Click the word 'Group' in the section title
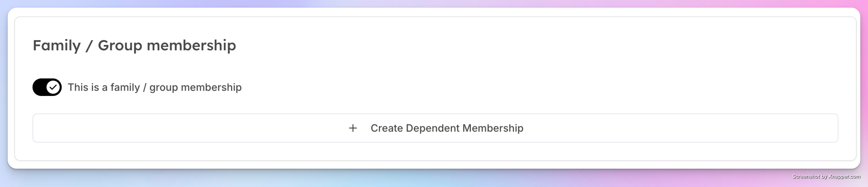 (x=120, y=46)
